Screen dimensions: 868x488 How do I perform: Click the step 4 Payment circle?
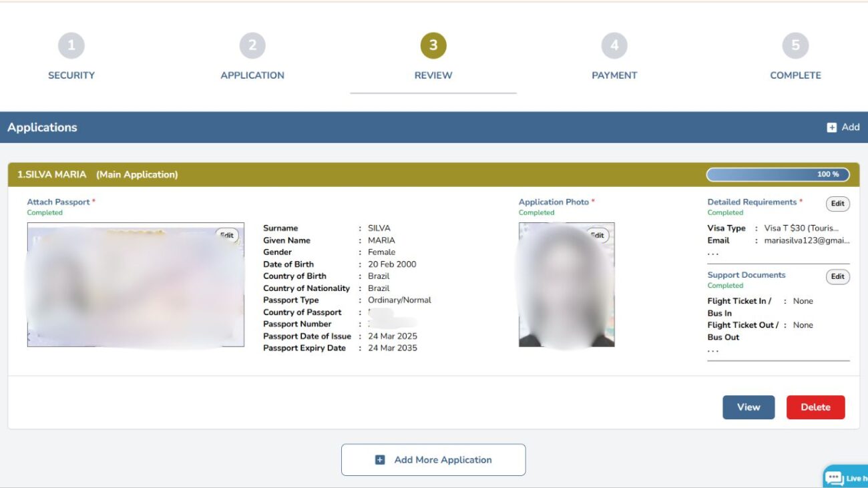coord(614,45)
